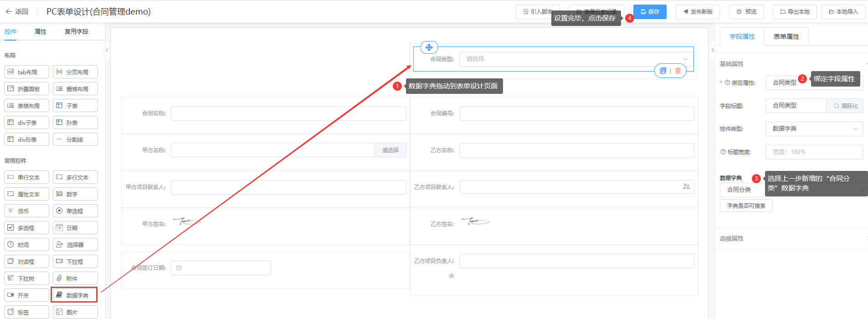The height and width of the screenshot is (319, 868).
Task: Switch to the 字段属性 tab
Action: point(742,36)
